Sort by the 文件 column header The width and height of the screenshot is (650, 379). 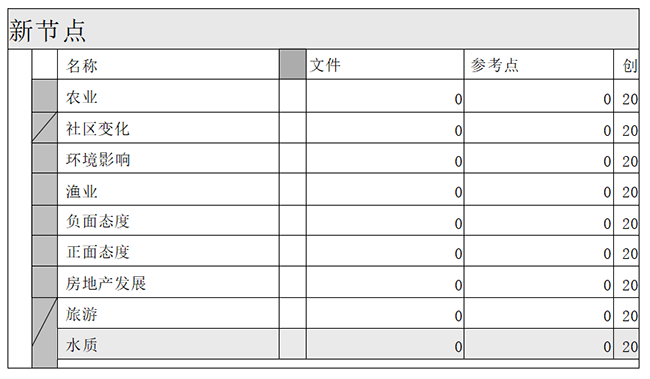(385, 65)
